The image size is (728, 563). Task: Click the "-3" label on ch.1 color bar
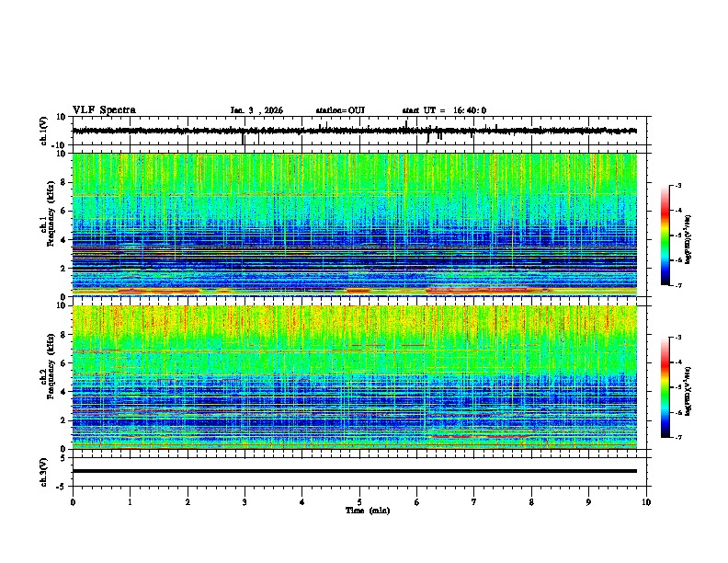coord(678,186)
